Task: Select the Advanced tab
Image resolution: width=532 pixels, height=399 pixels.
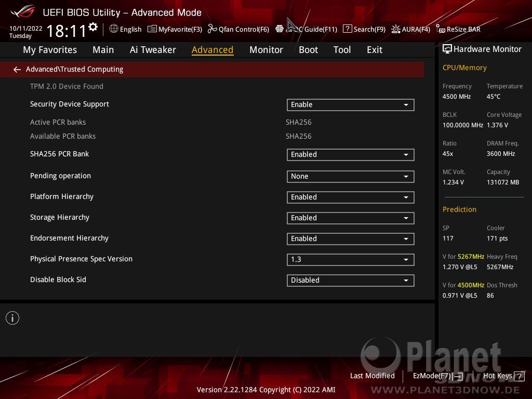Action: tap(212, 50)
